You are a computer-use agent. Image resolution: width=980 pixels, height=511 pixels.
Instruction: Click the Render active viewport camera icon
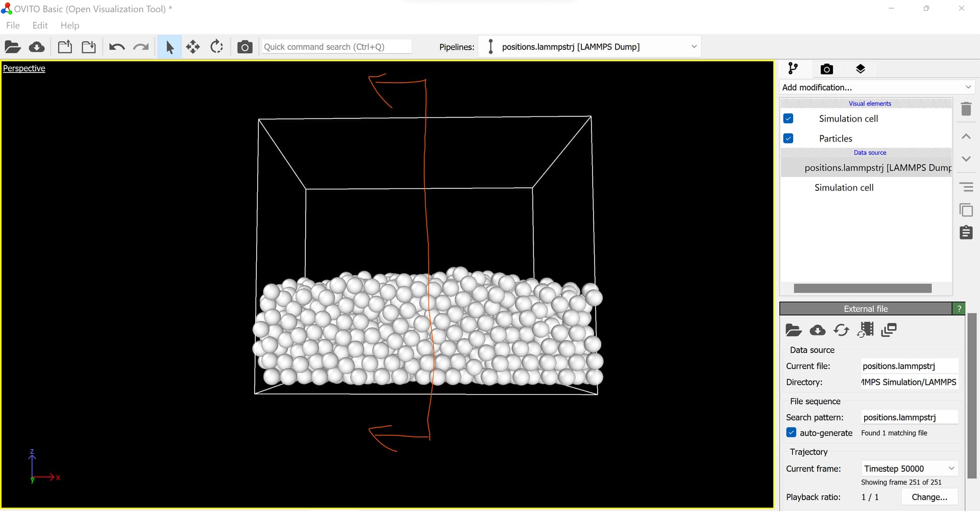(x=245, y=47)
